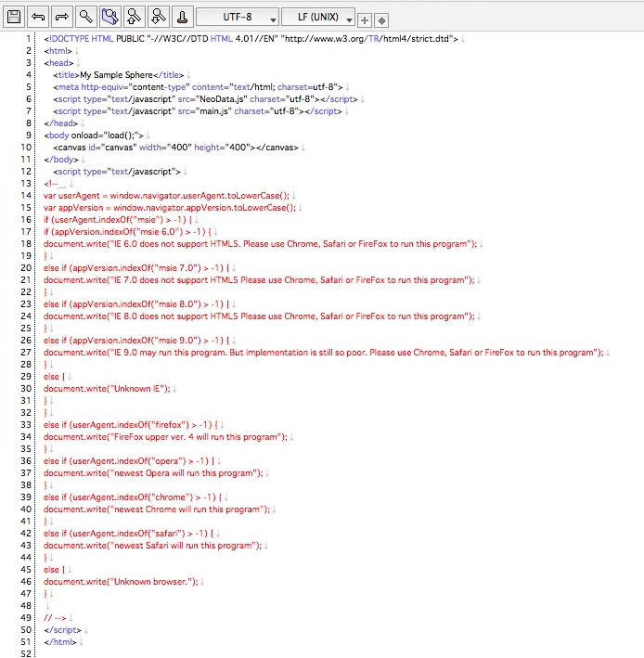The width and height of the screenshot is (644, 658).
Task: Click the Save floppy disk icon
Action: pos(14,17)
